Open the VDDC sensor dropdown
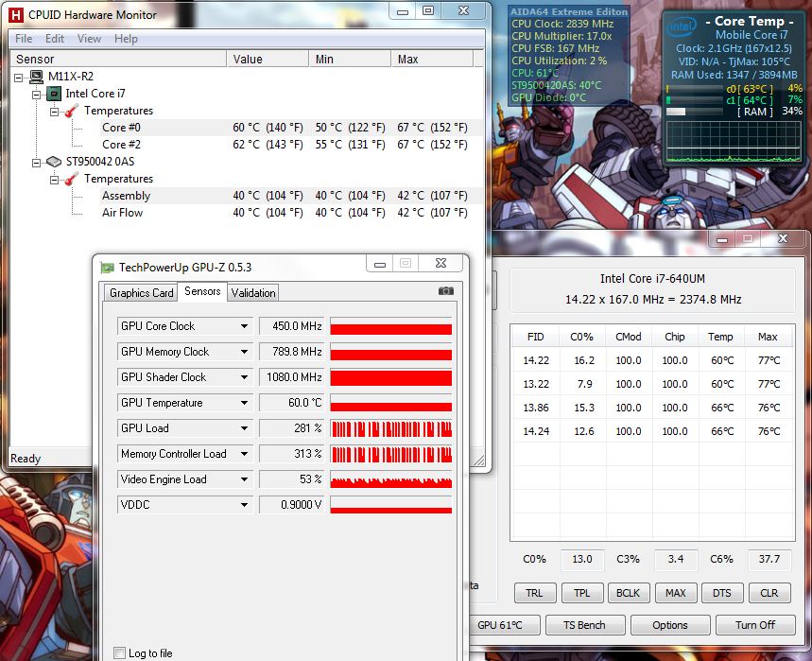 tap(244, 505)
